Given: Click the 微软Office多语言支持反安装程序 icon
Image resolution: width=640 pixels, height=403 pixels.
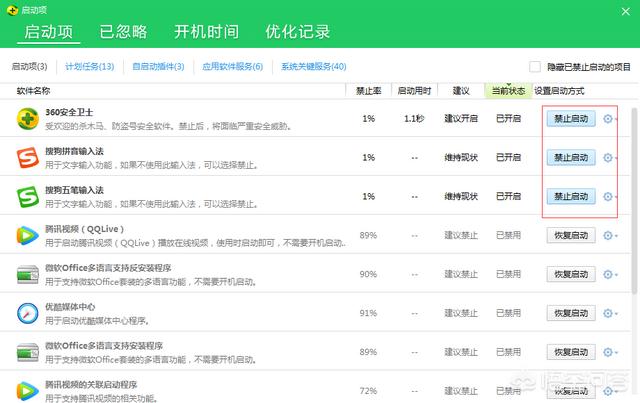Looking at the screenshot, I should [28, 274].
